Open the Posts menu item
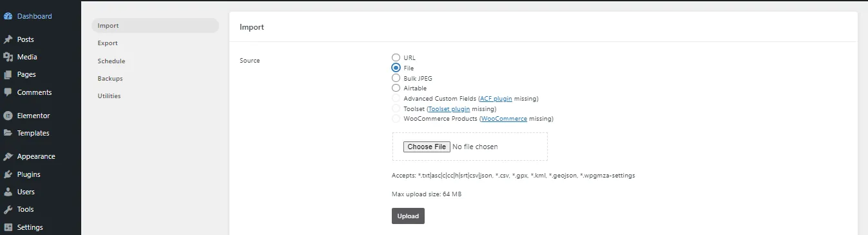The width and height of the screenshot is (868, 235). (41, 39)
